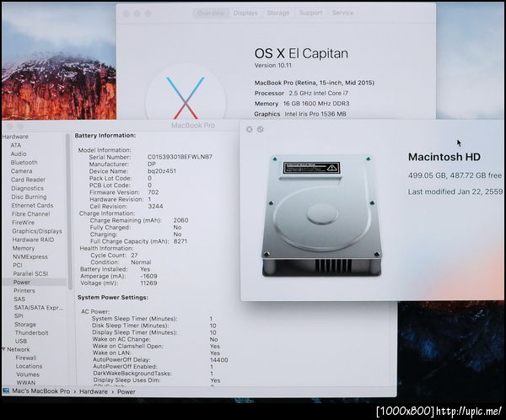Screen dimensions: 506x420
Task: Select Camera in the sidebar
Action: pos(21,171)
